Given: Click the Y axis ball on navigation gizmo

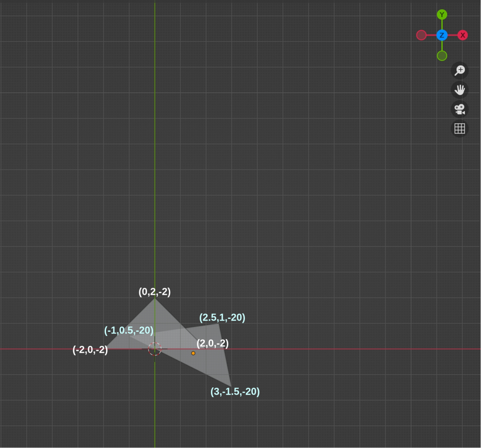Looking at the screenshot, I should (441, 15).
